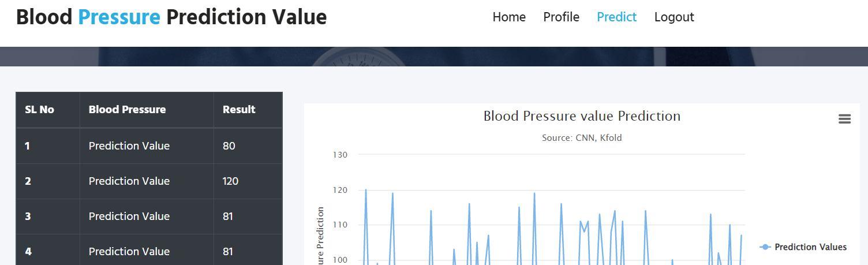
Task: Click the Blood Pressure column header
Action: (147, 110)
